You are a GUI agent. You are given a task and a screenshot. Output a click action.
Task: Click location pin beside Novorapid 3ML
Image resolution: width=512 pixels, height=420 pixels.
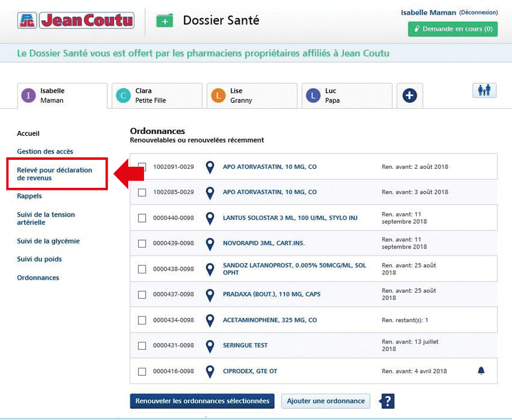(210, 244)
